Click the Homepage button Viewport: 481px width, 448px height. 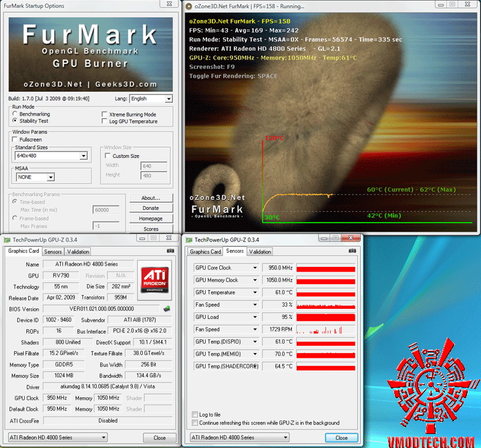[151, 219]
